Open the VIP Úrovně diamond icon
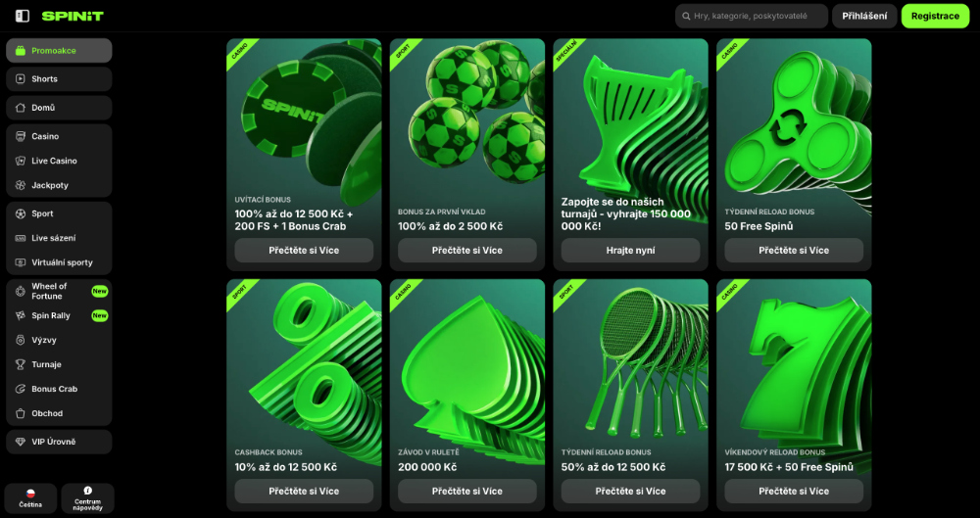The height and width of the screenshot is (518, 980). pos(21,442)
